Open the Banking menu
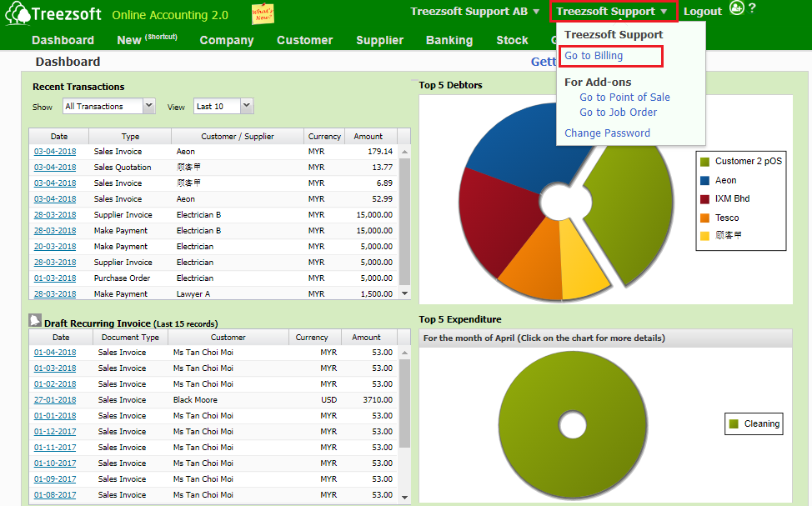The height and width of the screenshot is (506, 812). coord(449,40)
